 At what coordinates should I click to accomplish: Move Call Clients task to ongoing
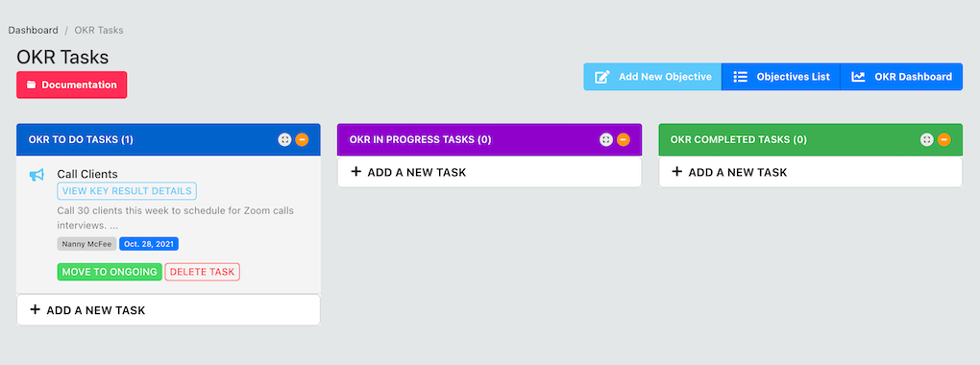(x=110, y=272)
